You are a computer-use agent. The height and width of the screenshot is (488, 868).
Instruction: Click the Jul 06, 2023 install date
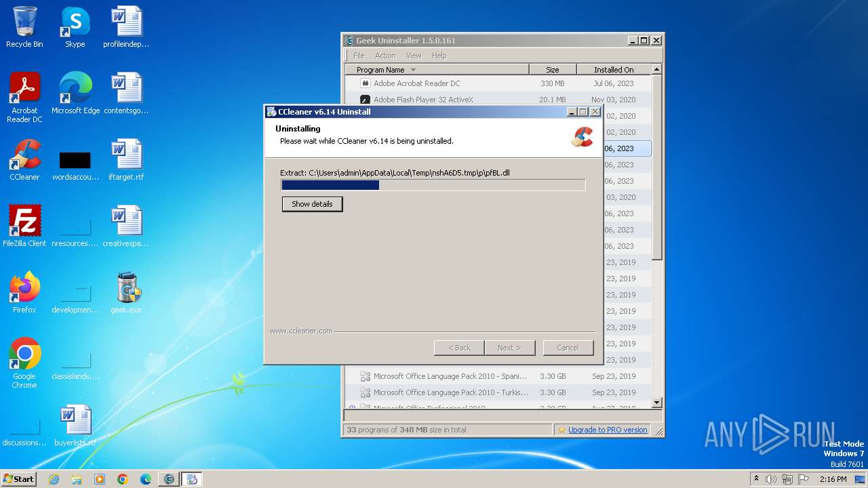point(613,83)
